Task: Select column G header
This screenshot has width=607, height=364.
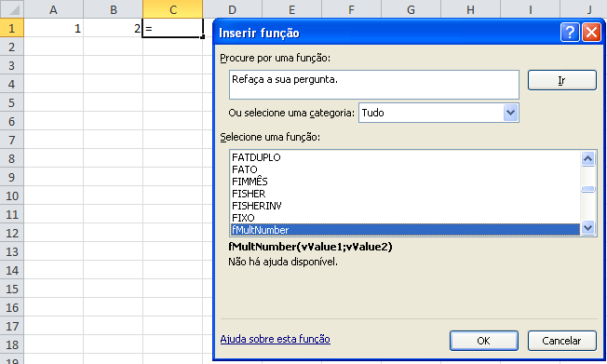Action: click(411, 9)
